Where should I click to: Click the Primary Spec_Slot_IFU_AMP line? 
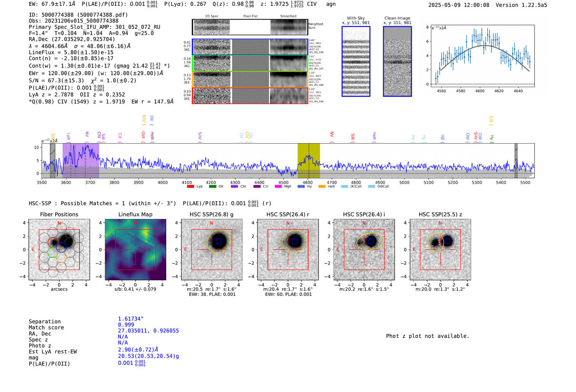[x=95, y=27]
